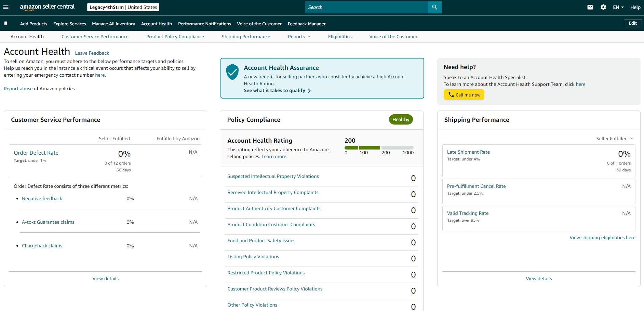Open Manage All Inventory menu item
The width and height of the screenshot is (644, 311).
[113, 24]
